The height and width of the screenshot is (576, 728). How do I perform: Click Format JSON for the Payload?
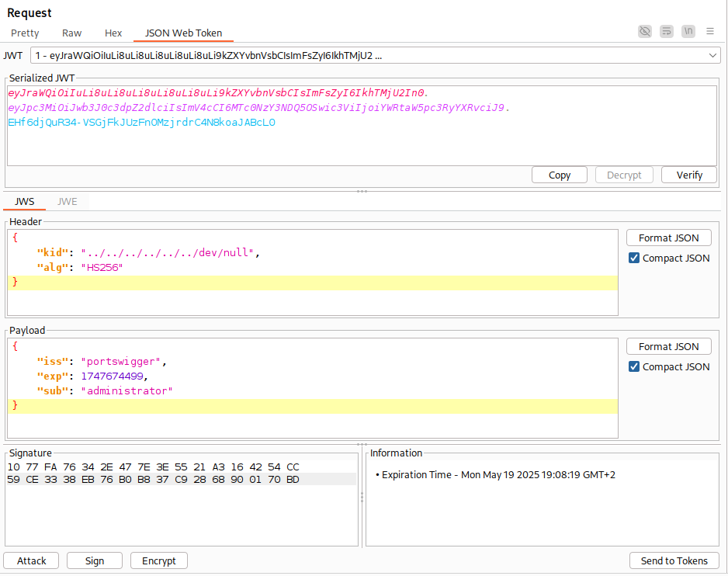[668, 346]
